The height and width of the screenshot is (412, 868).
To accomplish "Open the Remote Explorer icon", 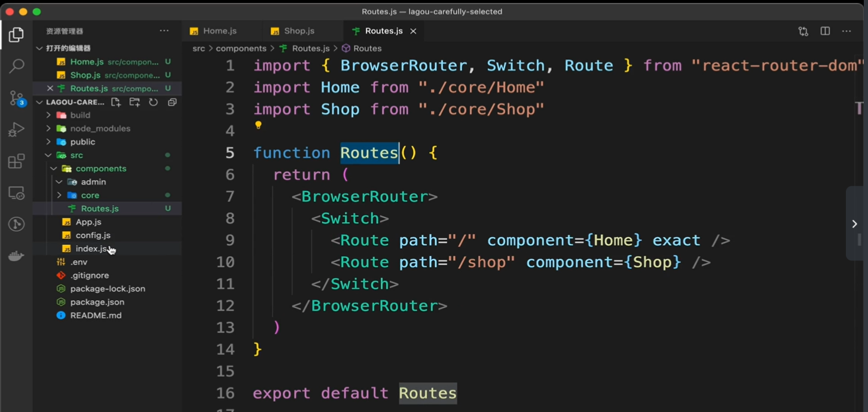I will click(16, 193).
